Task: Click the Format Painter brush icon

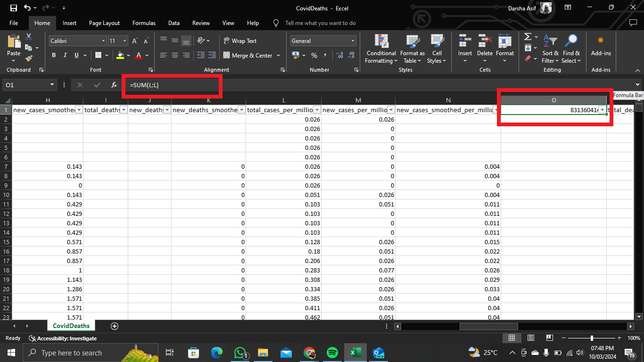Action: coord(29,58)
